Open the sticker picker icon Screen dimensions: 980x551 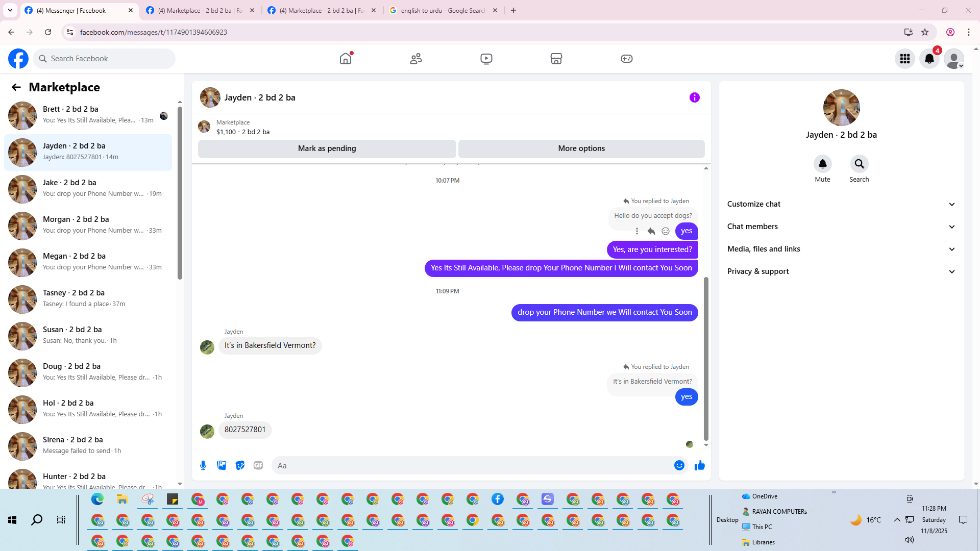coord(240,465)
